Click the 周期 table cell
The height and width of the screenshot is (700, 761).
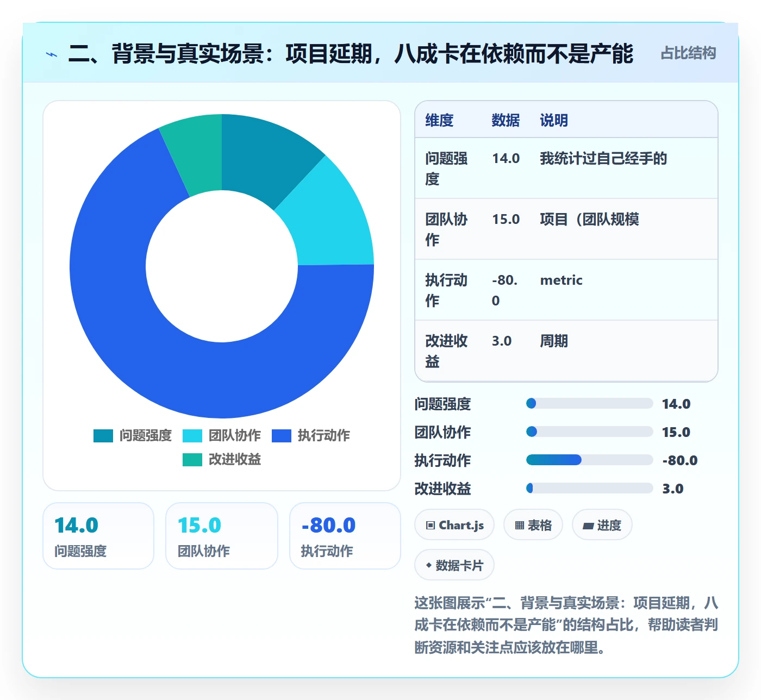pyautogui.click(x=554, y=341)
